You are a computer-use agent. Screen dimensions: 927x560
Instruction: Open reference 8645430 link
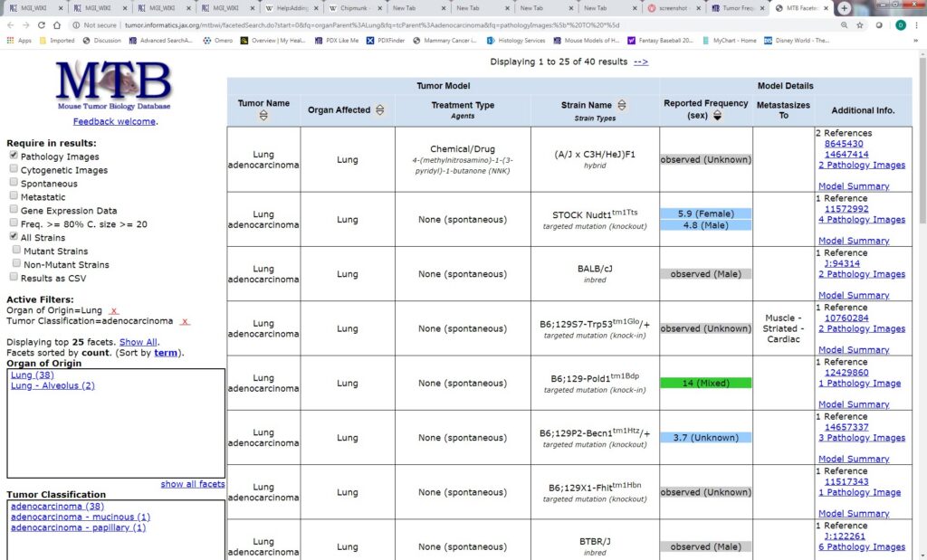click(x=844, y=144)
